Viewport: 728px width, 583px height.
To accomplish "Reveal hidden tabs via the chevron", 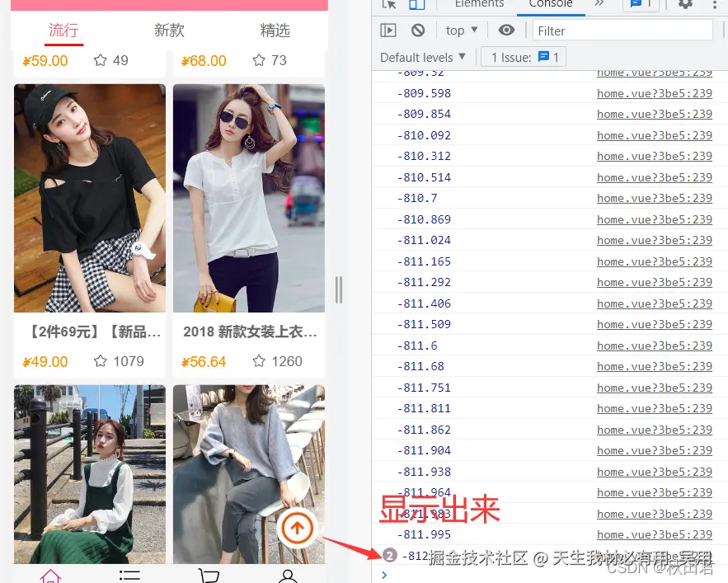I will coord(599,5).
